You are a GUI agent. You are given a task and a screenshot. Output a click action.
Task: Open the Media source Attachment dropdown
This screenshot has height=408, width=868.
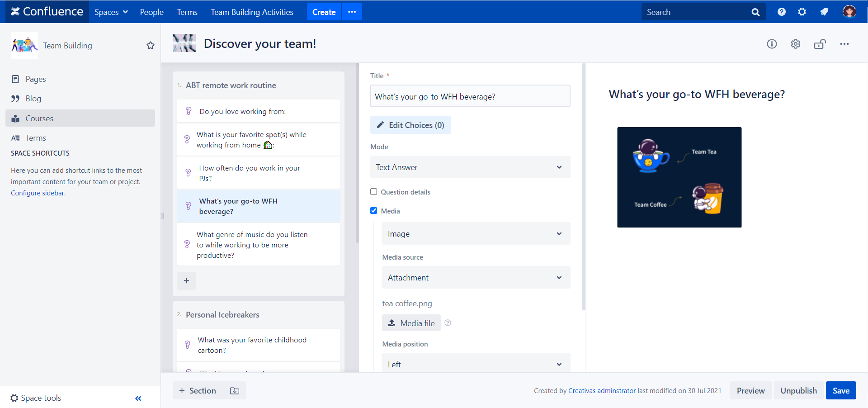tap(476, 278)
